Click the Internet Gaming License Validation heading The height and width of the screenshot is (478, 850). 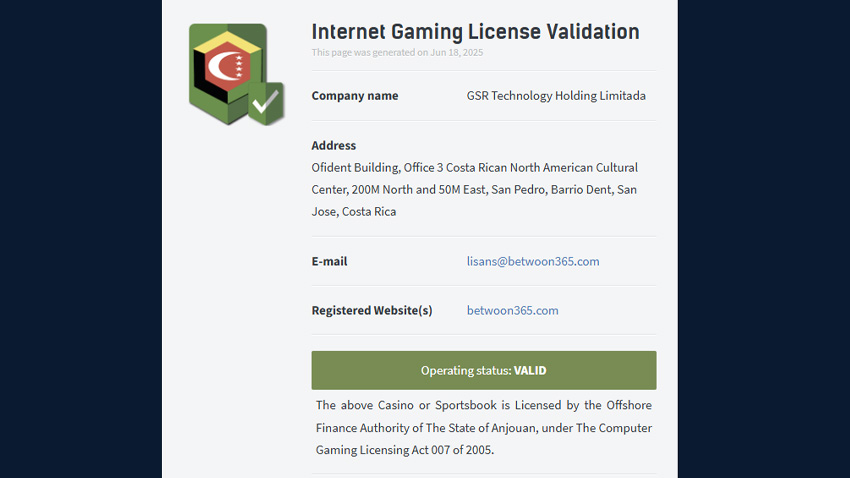[x=475, y=31]
